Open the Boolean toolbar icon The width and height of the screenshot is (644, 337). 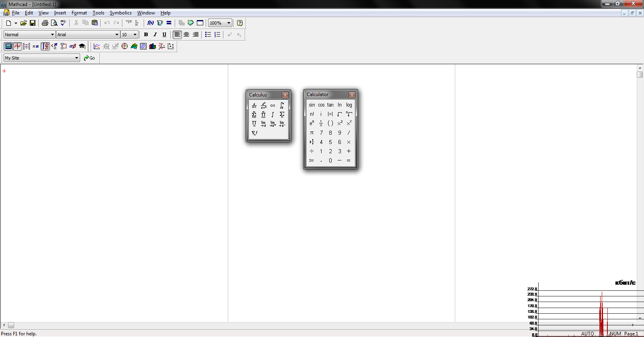click(54, 46)
